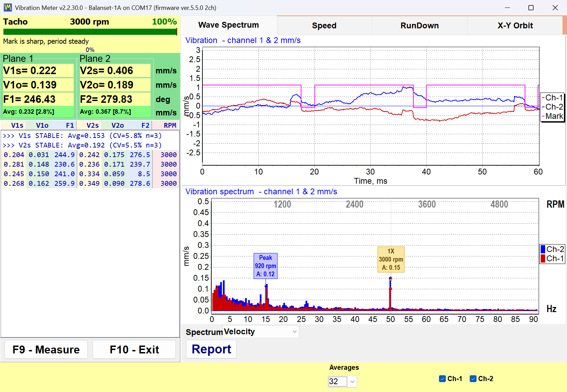Switch to the Wave Spectrum tab
Screen dimensions: 567x392
click(x=228, y=25)
